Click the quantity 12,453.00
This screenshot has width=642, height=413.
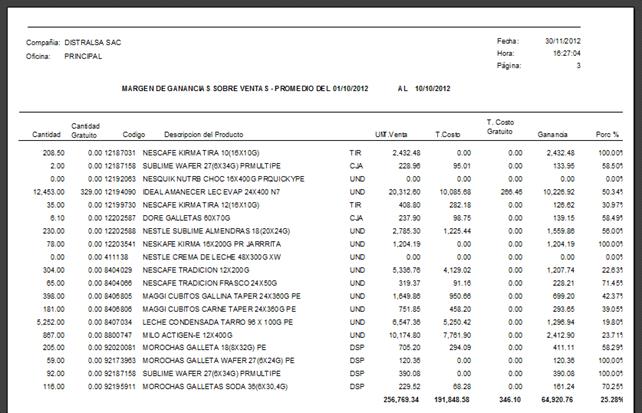48,192
